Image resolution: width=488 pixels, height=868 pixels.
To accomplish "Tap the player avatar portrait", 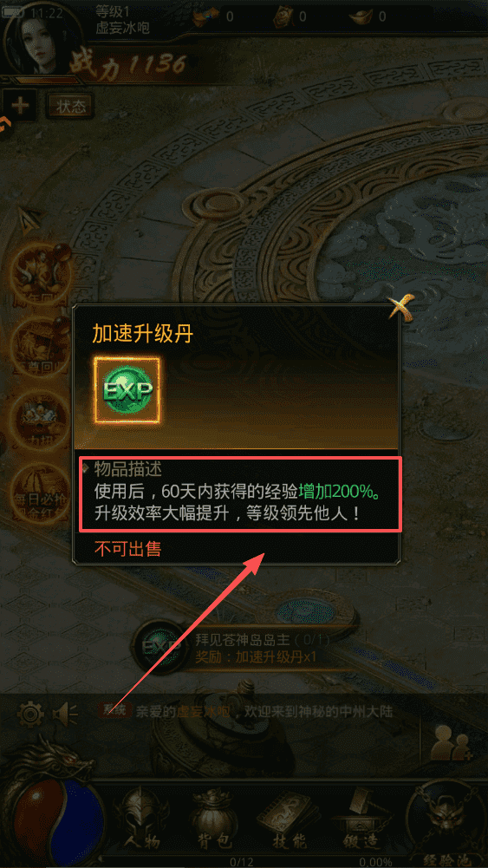I will coord(37,39).
